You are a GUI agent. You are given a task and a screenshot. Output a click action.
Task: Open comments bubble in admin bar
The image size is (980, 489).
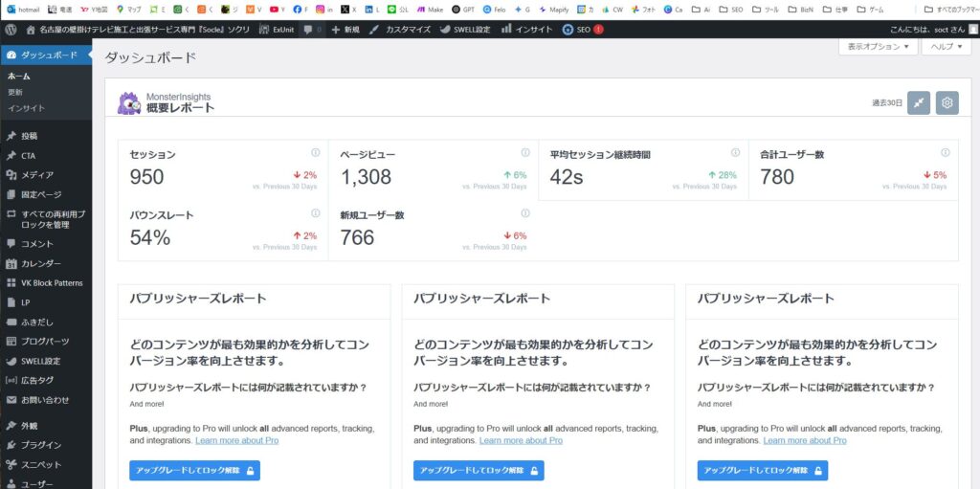(x=311, y=30)
